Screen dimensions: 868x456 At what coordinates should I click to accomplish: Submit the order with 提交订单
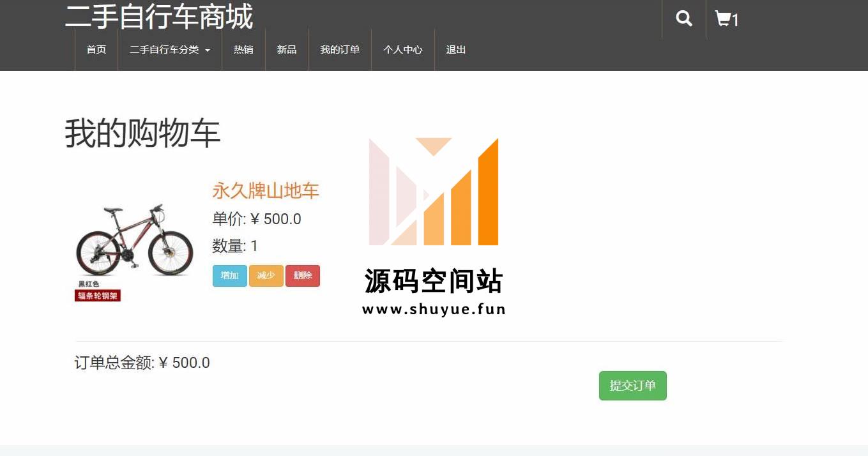click(633, 386)
